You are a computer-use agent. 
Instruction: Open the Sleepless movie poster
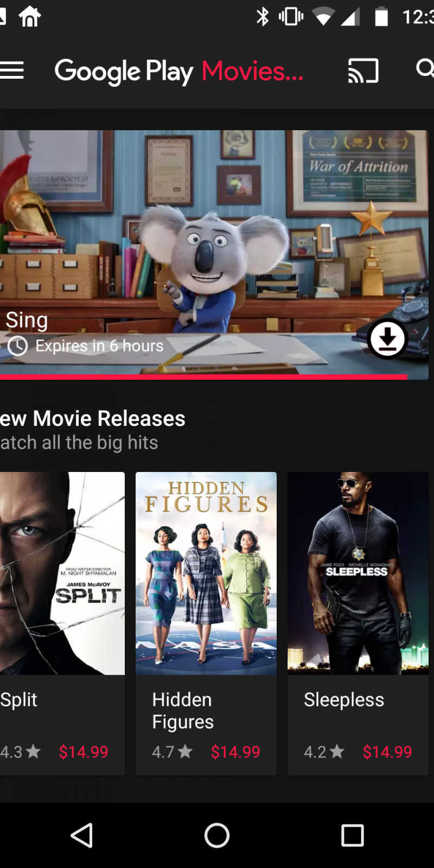click(358, 573)
